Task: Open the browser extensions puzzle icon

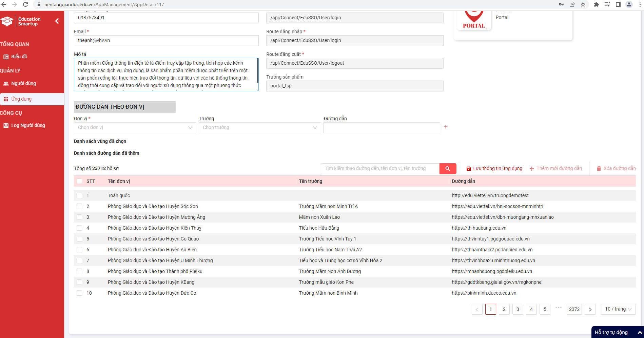Action: (x=596, y=4)
